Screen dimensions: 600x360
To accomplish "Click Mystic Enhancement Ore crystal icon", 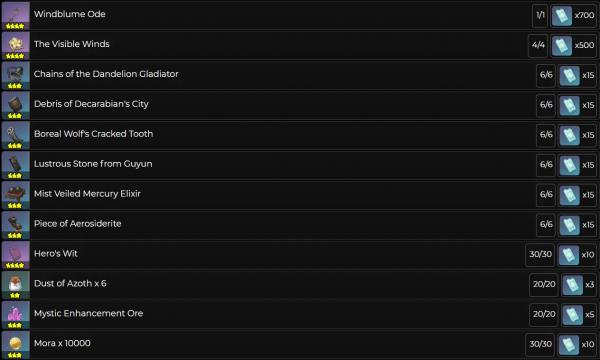I will tap(16, 314).
